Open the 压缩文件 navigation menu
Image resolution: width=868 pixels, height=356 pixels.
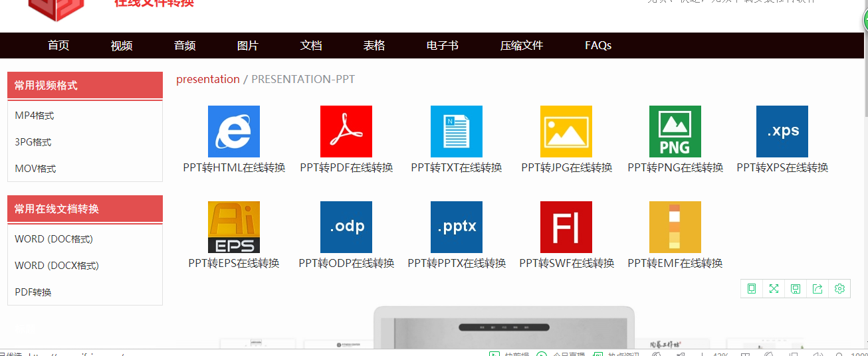pos(522,45)
